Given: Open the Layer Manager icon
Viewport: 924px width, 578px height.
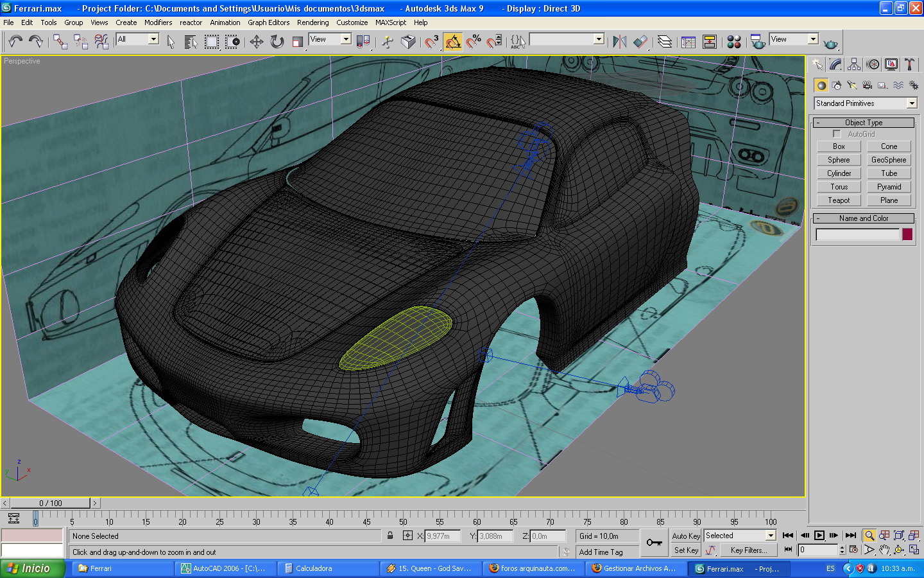Looking at the screenshot, I should (665, 42).
